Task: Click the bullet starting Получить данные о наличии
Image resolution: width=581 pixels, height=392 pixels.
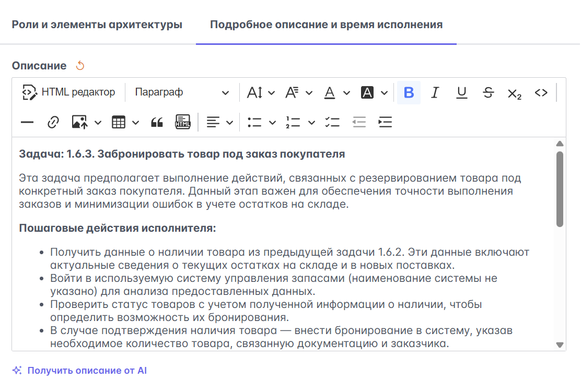Action: pos(290,258)
